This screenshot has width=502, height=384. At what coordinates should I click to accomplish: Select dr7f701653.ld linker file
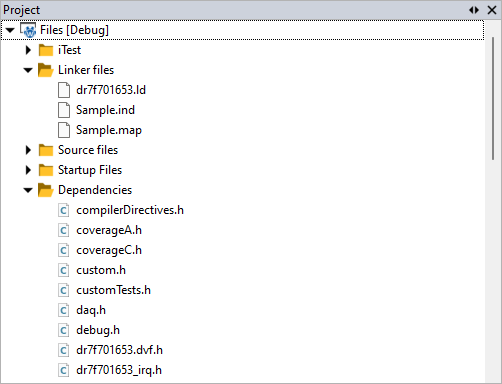111,90
